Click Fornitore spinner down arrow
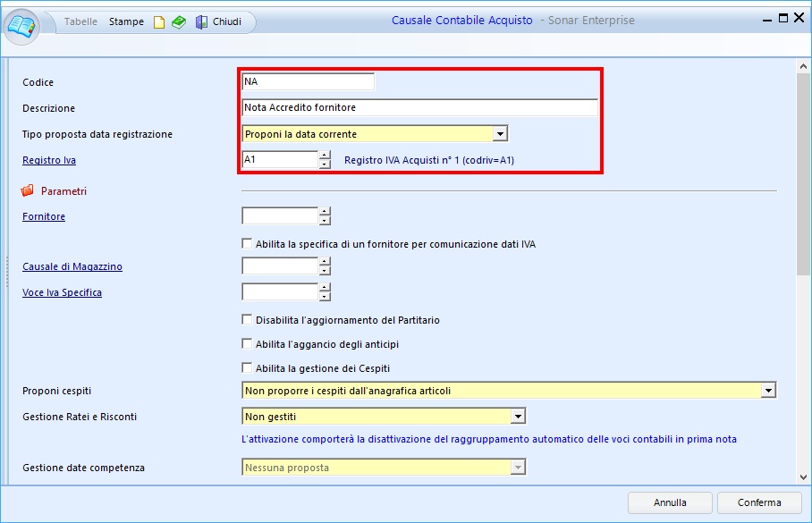Image resolution: width=812 pixels, height=523 pixels. 325,221
